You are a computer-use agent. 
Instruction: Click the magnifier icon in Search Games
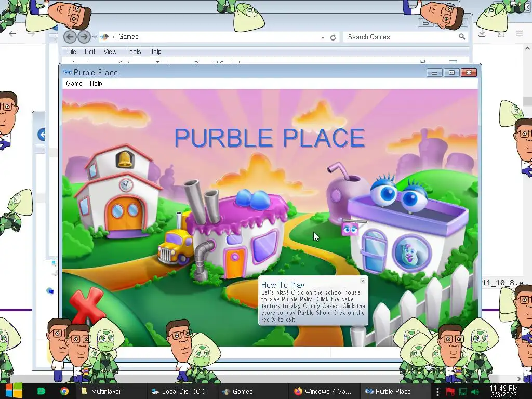coord(462,37)
